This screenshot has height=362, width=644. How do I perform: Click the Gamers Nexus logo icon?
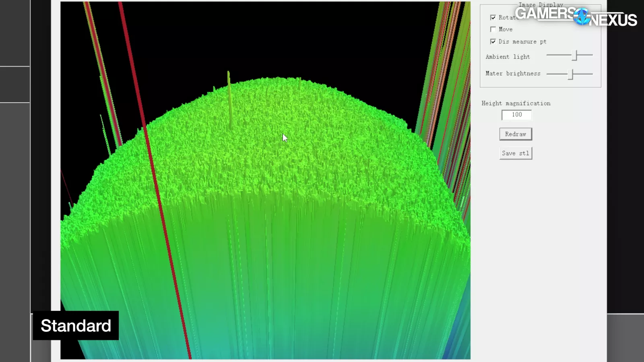(x=582, y=16)
